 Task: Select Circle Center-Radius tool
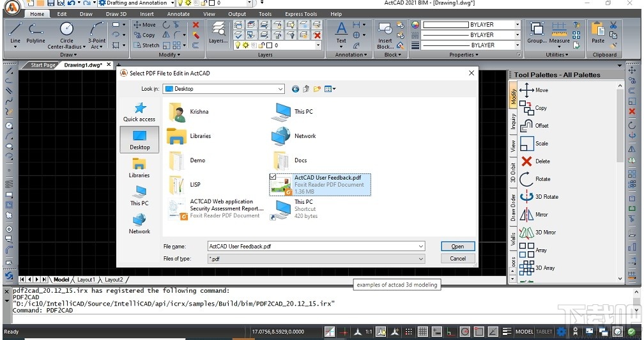click(66, 35)
